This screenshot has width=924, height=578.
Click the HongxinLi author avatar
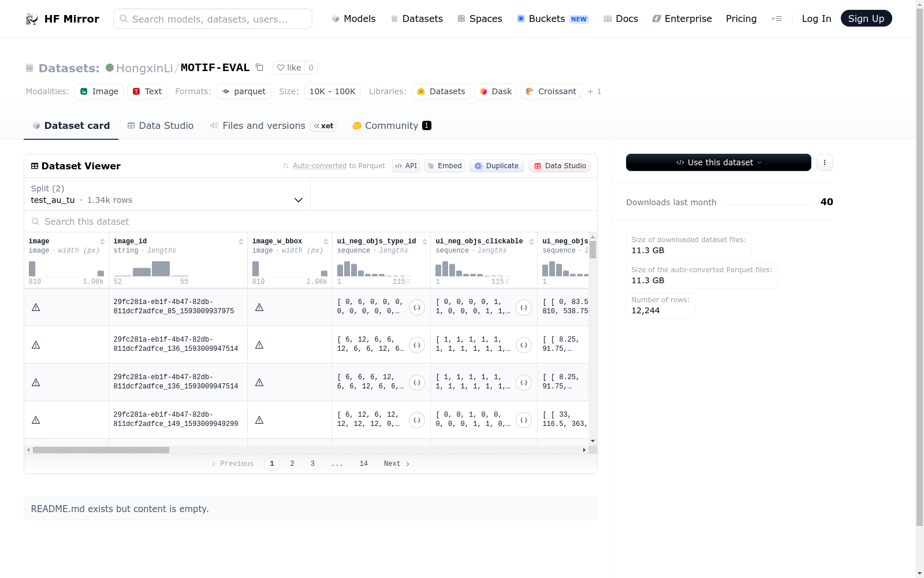(110, 68)
